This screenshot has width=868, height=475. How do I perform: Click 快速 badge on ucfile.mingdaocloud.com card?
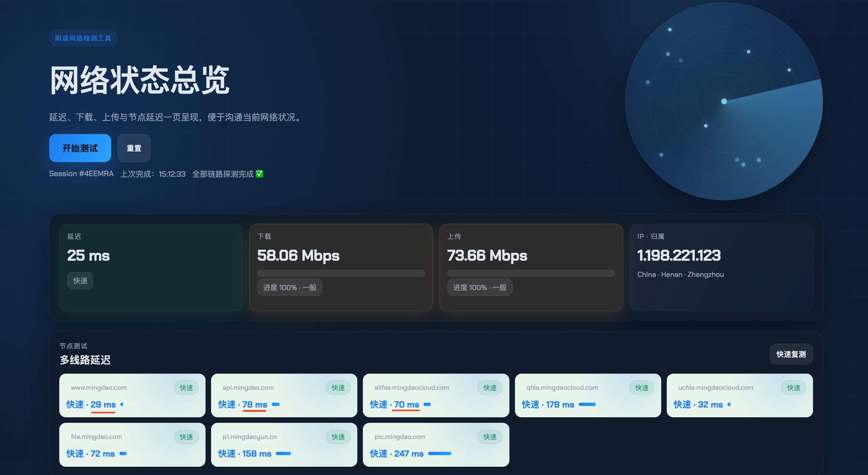tap(793, 388)
